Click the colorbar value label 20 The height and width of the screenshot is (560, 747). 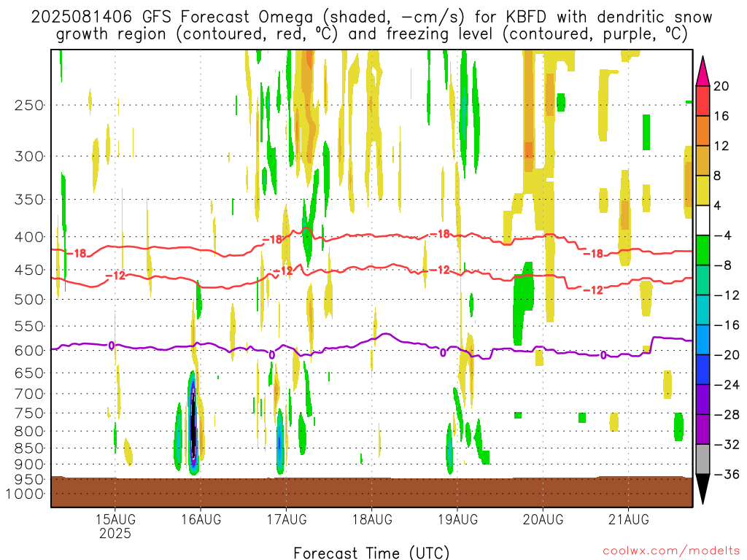(721, 86)
